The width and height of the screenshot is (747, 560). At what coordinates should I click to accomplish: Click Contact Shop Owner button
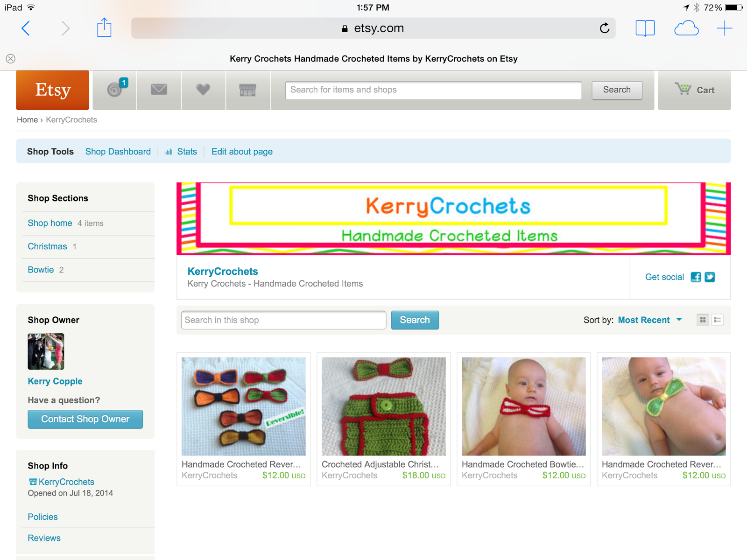85,419
